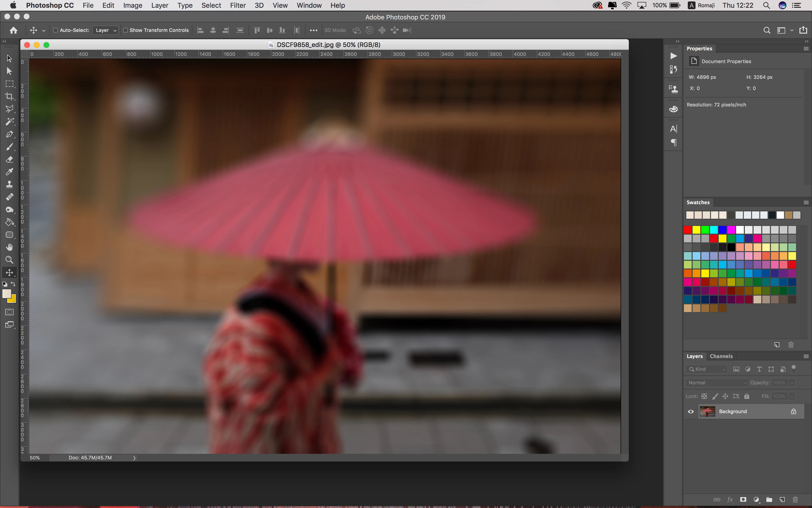Open the Character panel icon
This screenshot has width=812, height=508.
pos(673,129)
